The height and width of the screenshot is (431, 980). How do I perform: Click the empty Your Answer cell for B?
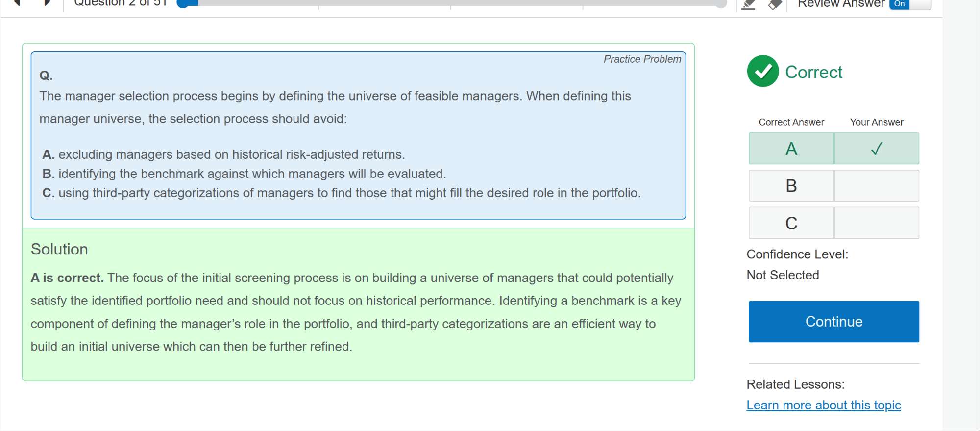pyautogui.click(x=876, y=186)
